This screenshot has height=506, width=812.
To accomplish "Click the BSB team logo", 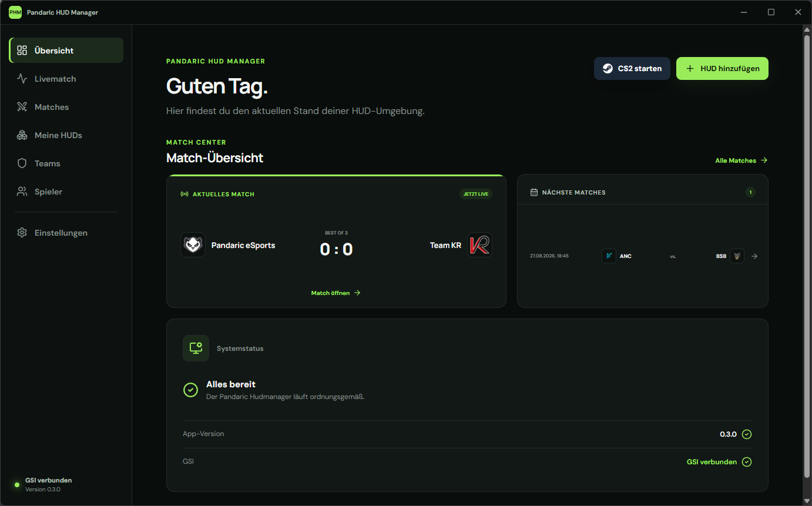I will [737, 256].
